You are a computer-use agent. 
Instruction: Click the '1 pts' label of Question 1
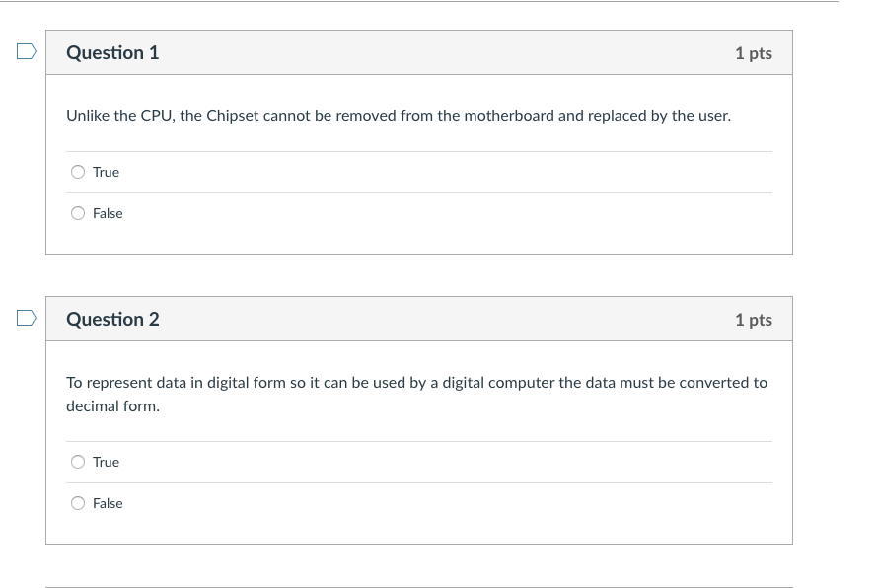(753, 53)
